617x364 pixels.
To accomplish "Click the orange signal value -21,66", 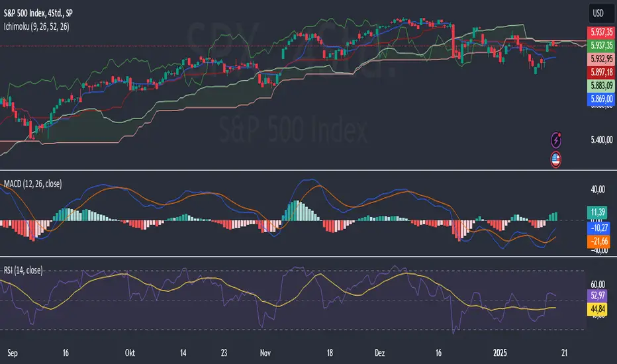I will pos(598,241).
